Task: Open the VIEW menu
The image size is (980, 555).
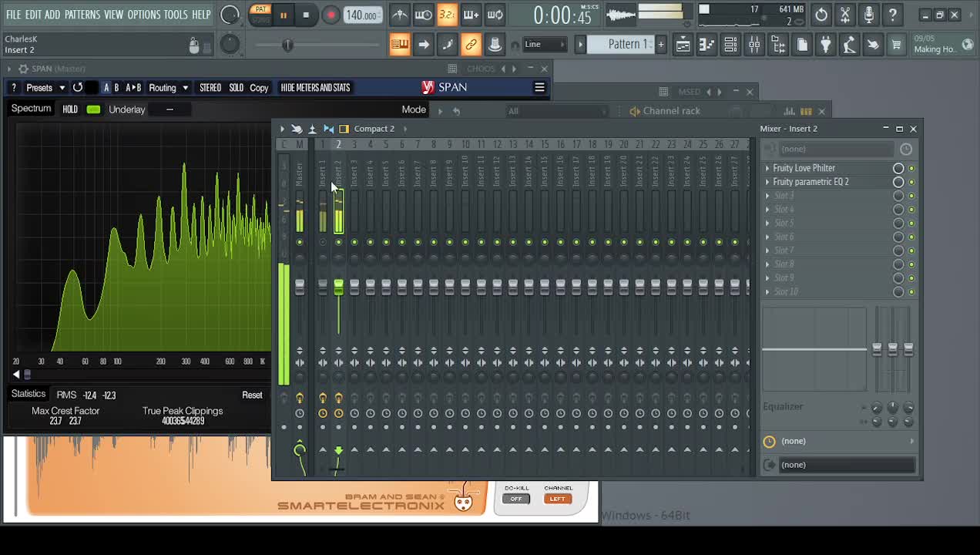Action: (x=113, y=15)
